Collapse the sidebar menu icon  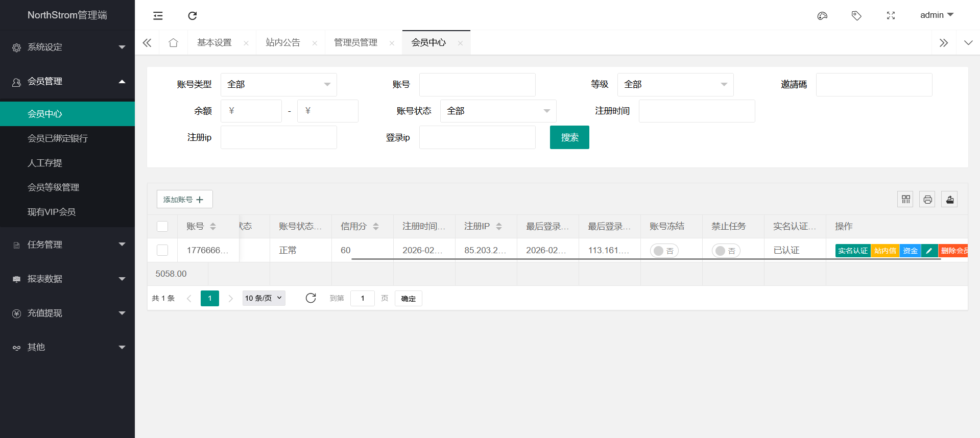coord(158,16)
